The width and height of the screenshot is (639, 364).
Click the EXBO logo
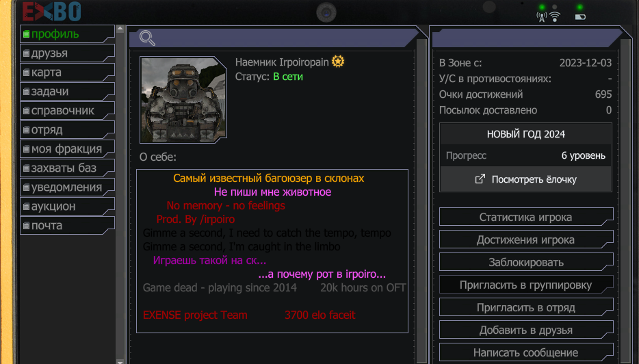click(x=51, y=11)
